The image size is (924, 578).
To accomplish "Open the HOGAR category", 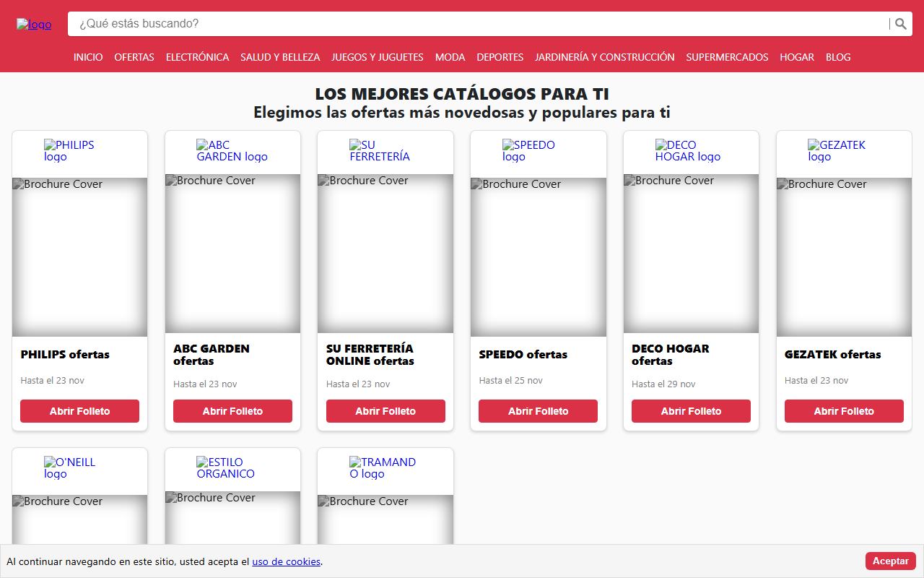I will pos(797,57).
